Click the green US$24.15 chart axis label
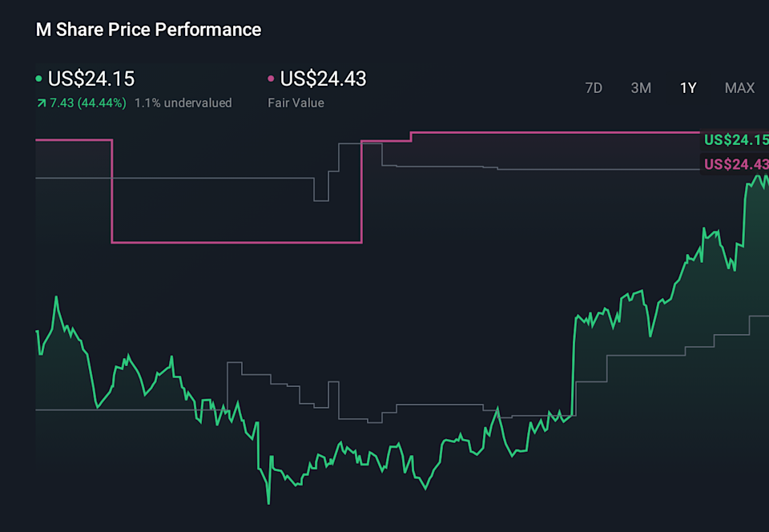The image size is (769, 532). tap(735, 140)
